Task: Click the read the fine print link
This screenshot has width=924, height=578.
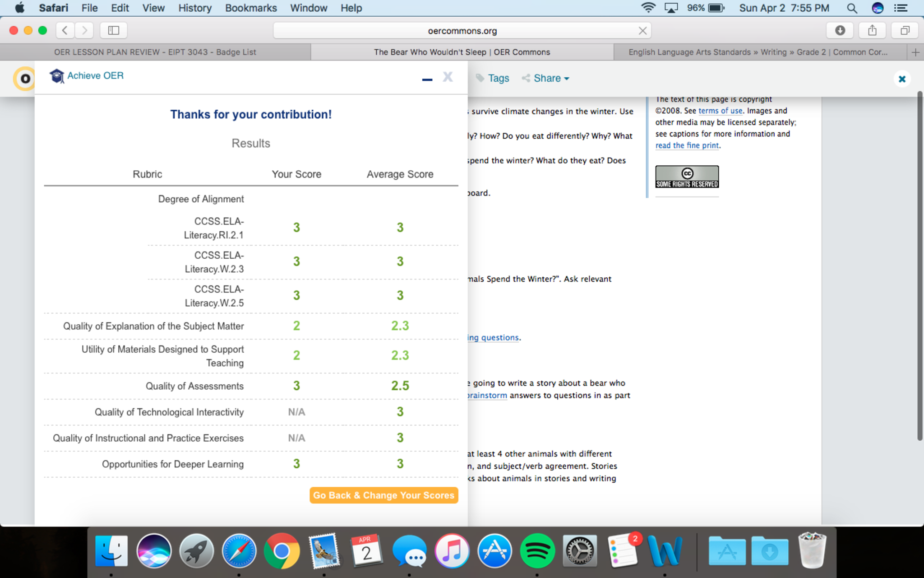Action: (687, 145)
